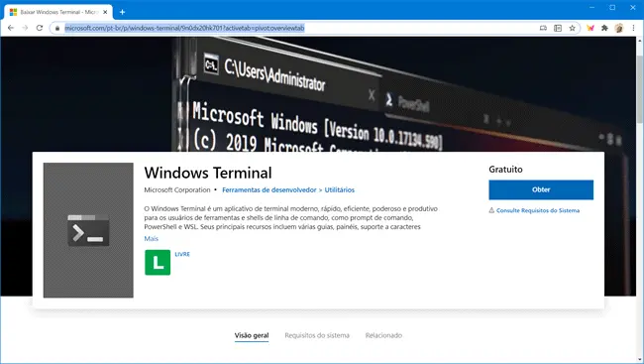The height and width of the screenshot is (364, 644).
Task: Click the Windows Terminal app icon thumbnail
Action: click(x=88, y=230)
